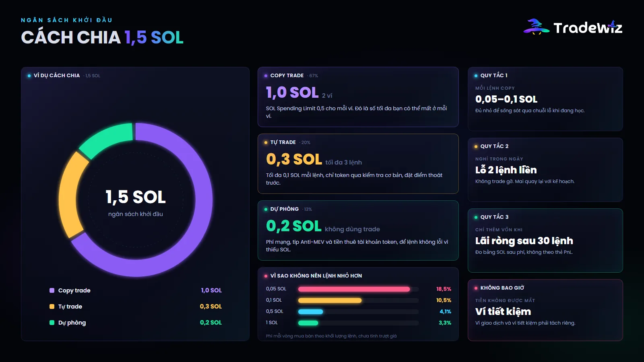644x362 pixels.
Task: Click the large "0,2 SOL" reserve amount
Action: pos(294,226)
